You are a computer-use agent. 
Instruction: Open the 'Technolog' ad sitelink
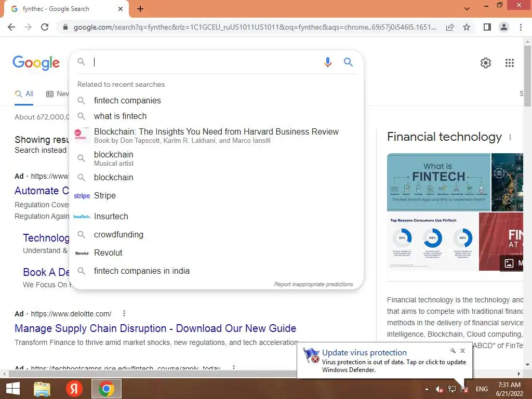point(46,238)
